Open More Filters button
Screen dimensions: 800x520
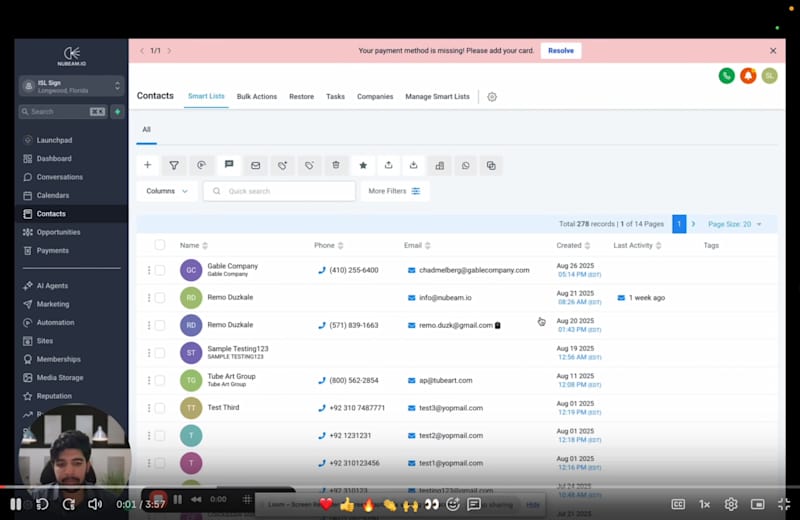[394, 191]
